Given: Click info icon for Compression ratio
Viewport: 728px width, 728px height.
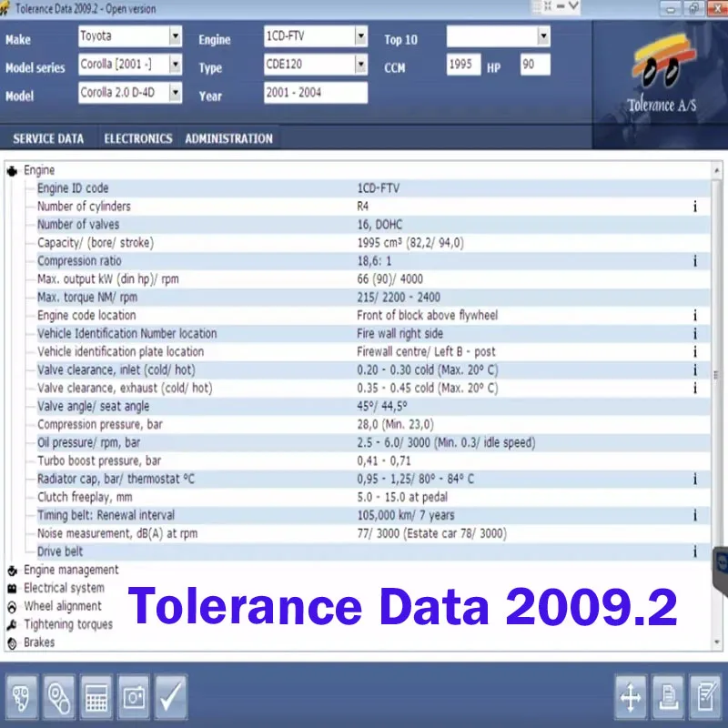Looking at the screenshot, I should (x=695, y=261).
